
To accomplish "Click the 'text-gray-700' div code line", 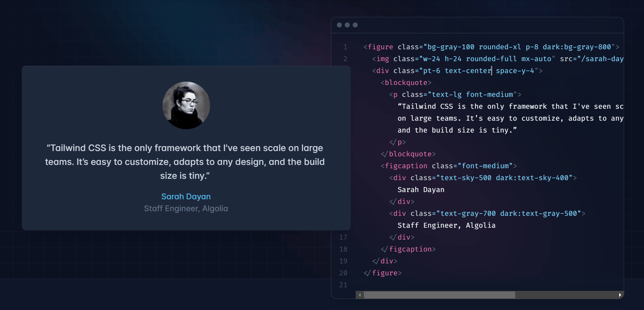I will [x=487, y=213].
